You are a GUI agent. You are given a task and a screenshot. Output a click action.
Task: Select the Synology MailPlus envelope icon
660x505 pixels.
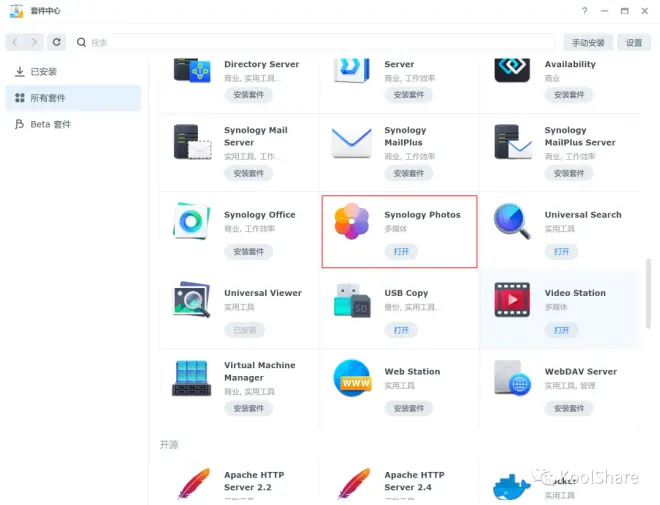[352, 143]
